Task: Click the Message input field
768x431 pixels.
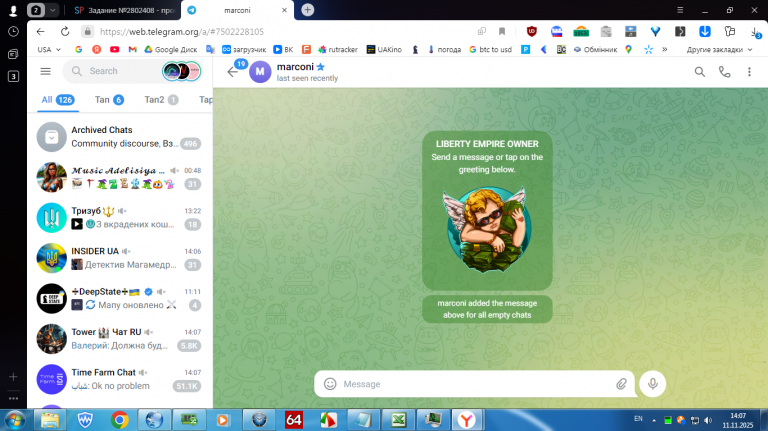Action: click(x=475, y=384)
